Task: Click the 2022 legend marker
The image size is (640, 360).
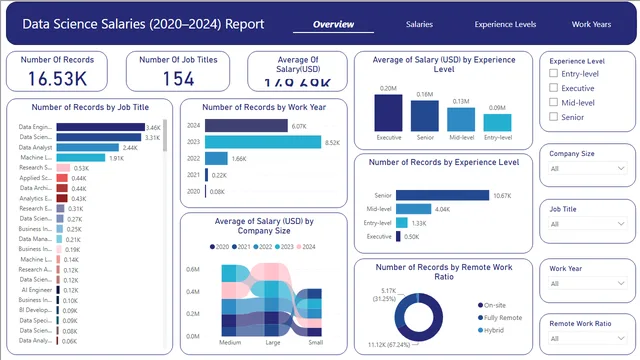Action: 256,247
